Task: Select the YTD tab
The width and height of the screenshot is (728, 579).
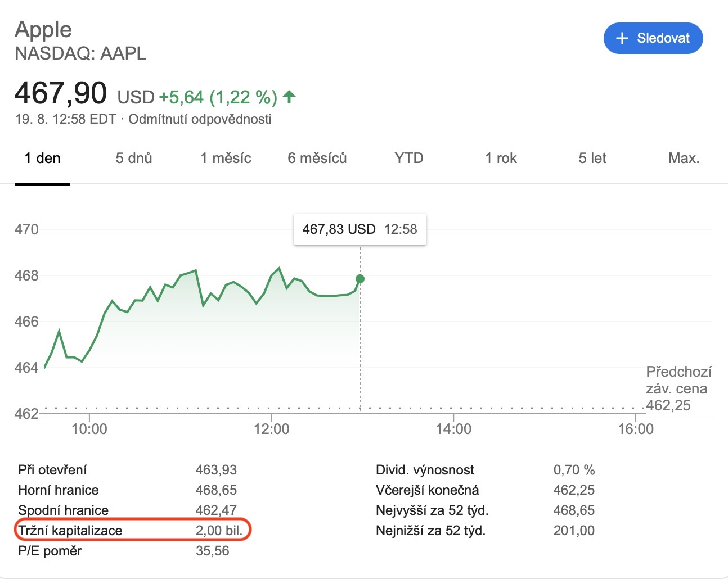Action: (409, 159)
